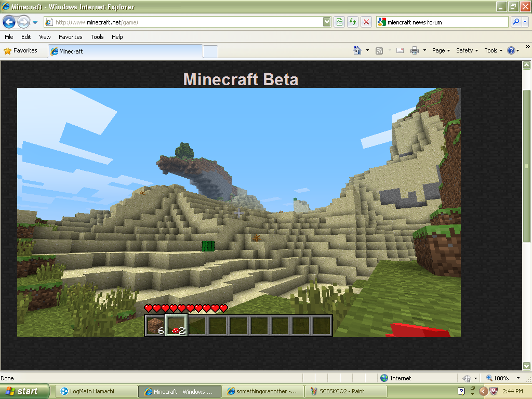
Task: Open the File menu
Action: tap(9, 37)
